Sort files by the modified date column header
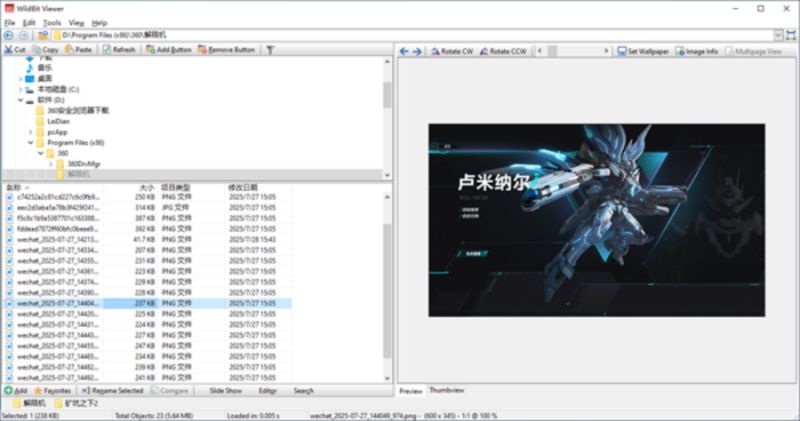Image resolution: width=800 pixels, height=421 pixels. (x=243, y=187)
